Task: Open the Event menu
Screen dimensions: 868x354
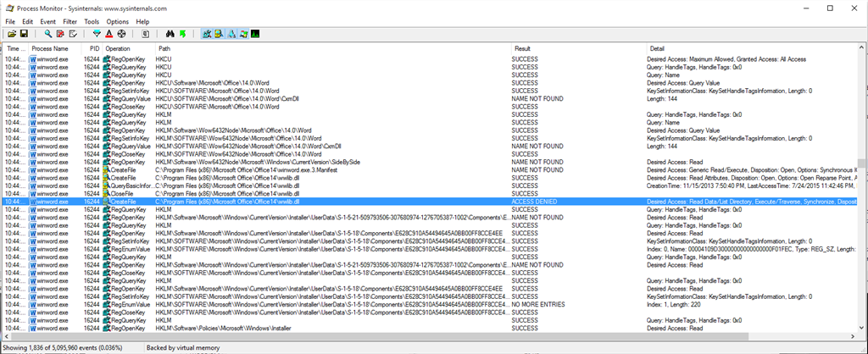Action: pyautogui.click(x=48, y=21)
